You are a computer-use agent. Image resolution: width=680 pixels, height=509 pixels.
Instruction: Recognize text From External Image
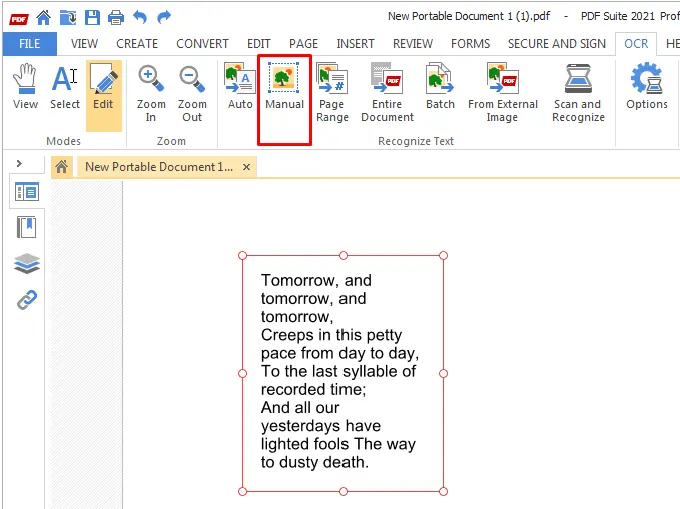click(x=503, y=93)
